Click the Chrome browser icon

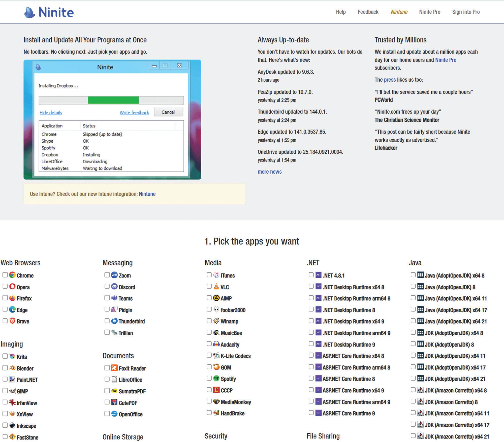point(12,275)
